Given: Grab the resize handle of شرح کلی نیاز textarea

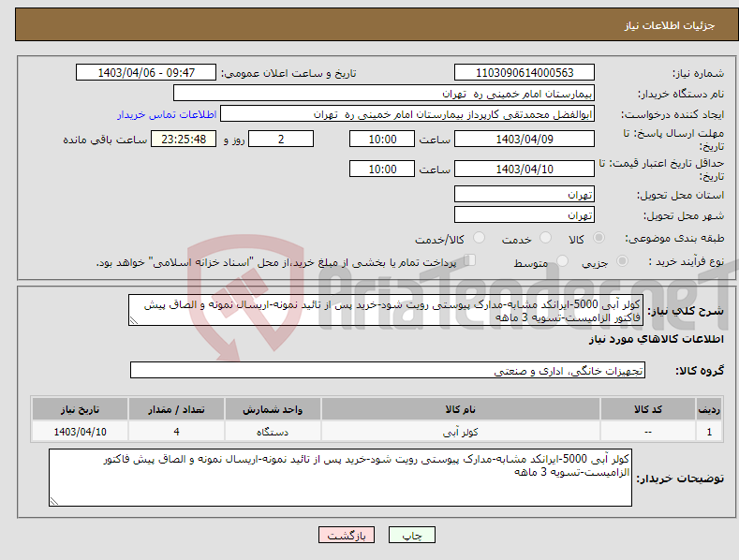Looking at the screenshot, I should (x=134, y=321).
